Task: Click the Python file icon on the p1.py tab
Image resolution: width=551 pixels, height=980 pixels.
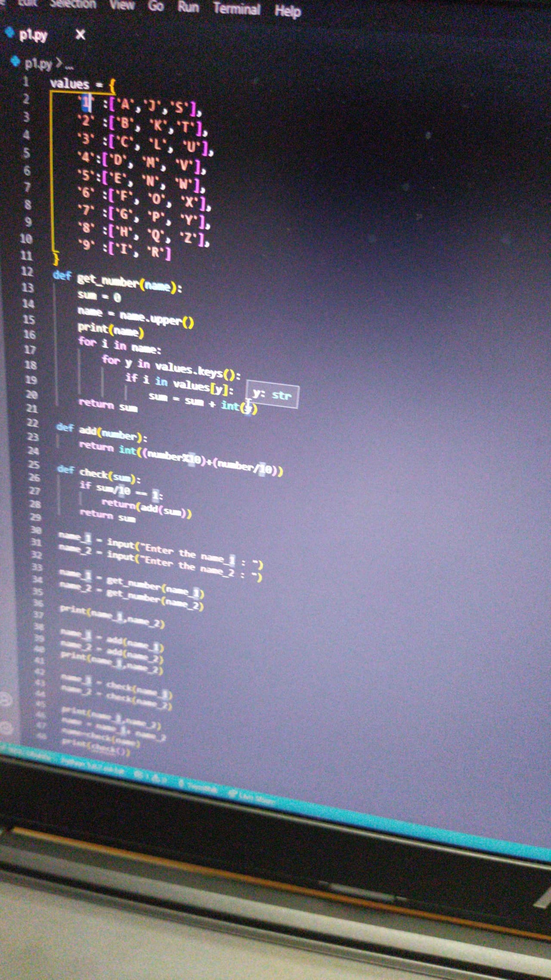Action: tap(9, 33)
